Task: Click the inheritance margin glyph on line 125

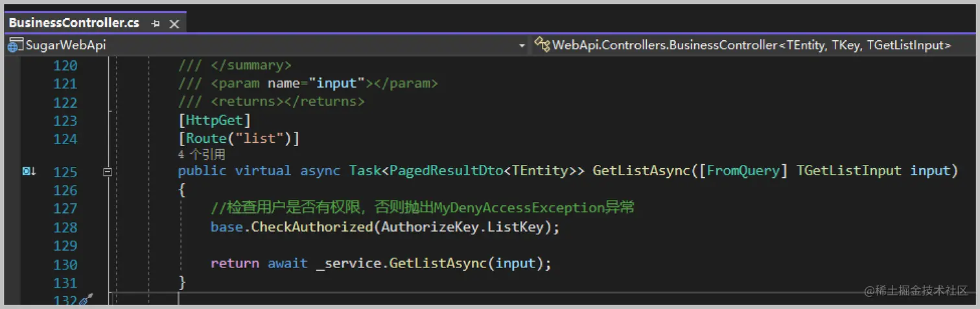Action: pyautogui.click(x=29, y=171)
